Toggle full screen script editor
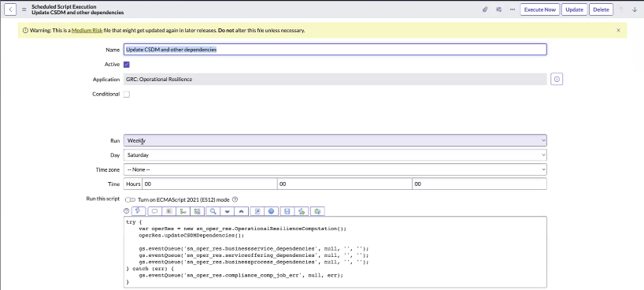Image resolution: width=644 pixels, height=290 pixels. [257, 211]
